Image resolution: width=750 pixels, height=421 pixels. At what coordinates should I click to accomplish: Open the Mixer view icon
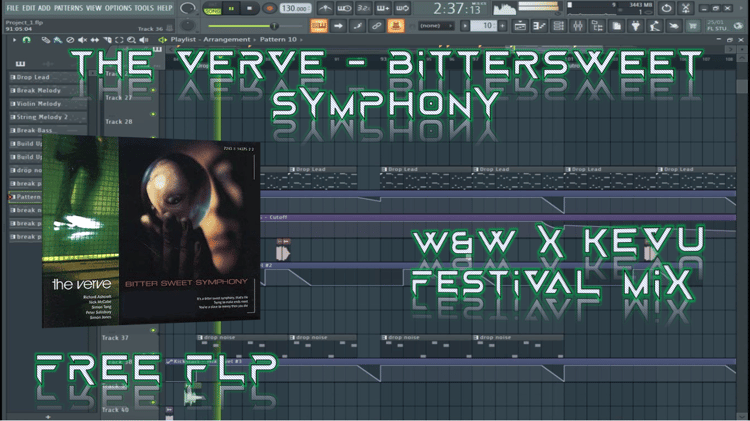[x=578, y=26]
